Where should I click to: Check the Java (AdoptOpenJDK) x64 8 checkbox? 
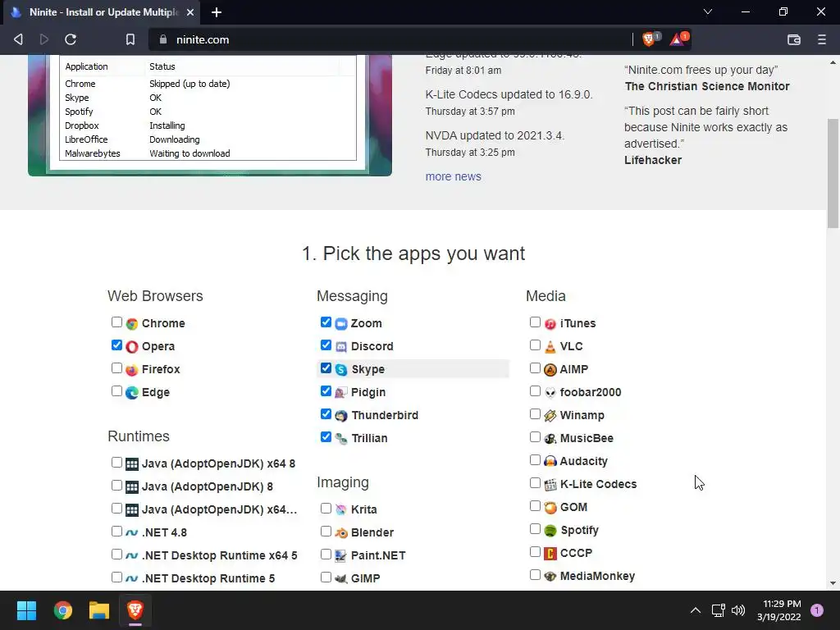point(116,463)
